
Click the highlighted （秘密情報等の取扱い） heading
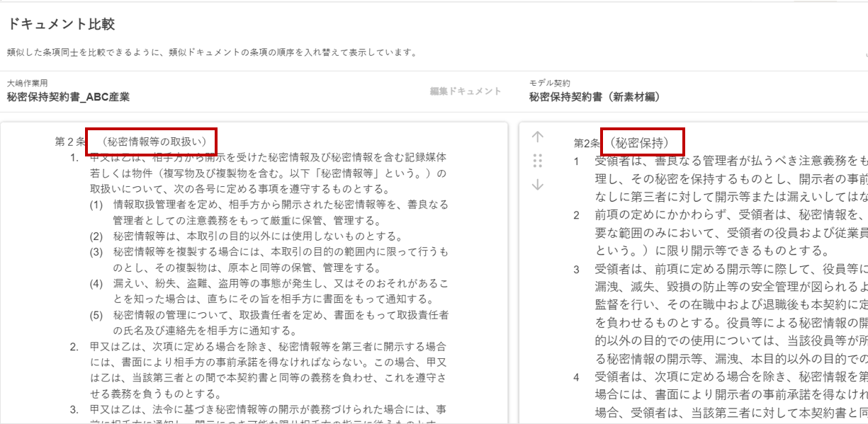tap(151, 142)
